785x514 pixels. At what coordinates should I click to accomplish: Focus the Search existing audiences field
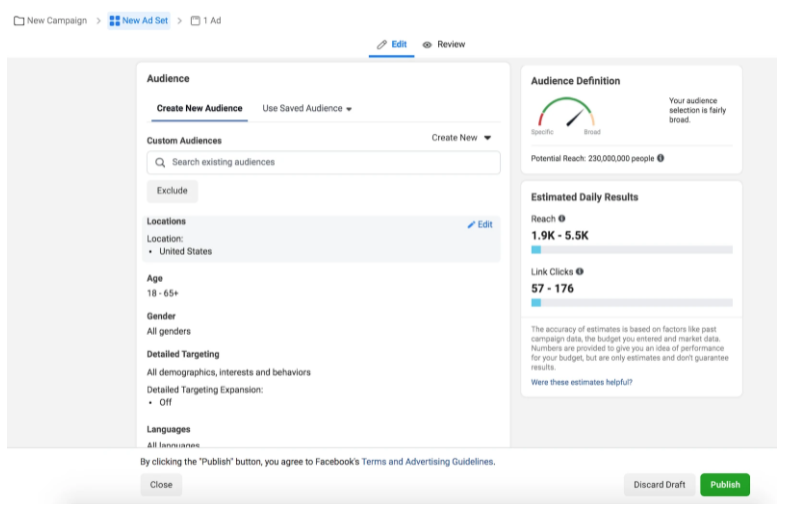click(323, 162)
